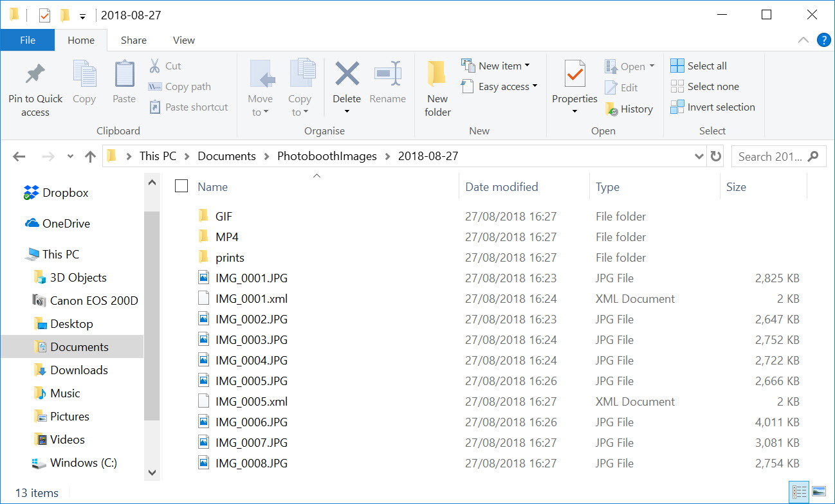Click navigation pane scroll up arrow
835x504 pixels.
point(152,183)
